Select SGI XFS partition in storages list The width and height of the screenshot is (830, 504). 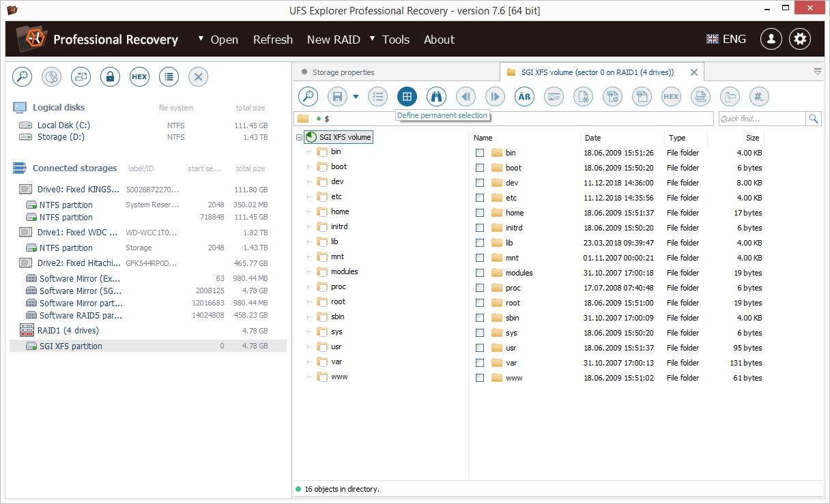pos(71,346)
